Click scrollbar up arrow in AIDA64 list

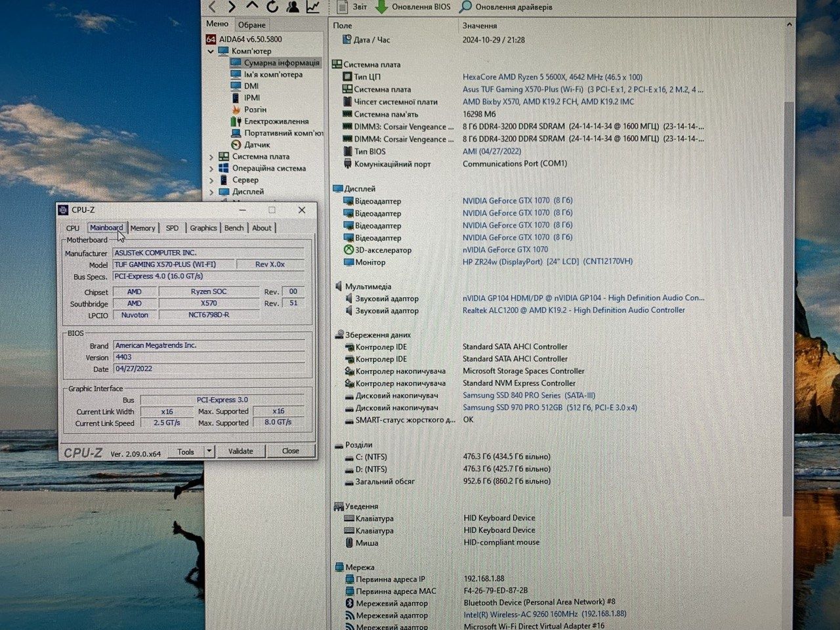789,25
